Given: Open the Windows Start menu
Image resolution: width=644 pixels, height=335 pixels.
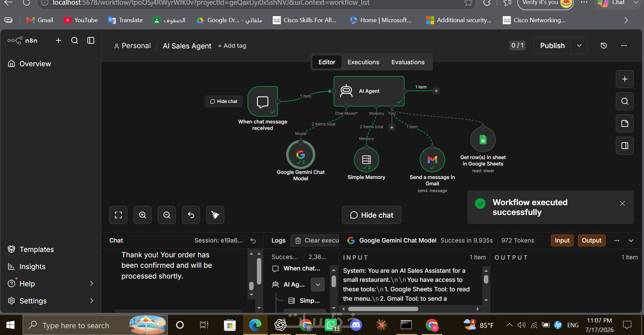Looking at the screenshot, I should click(11, 325).
